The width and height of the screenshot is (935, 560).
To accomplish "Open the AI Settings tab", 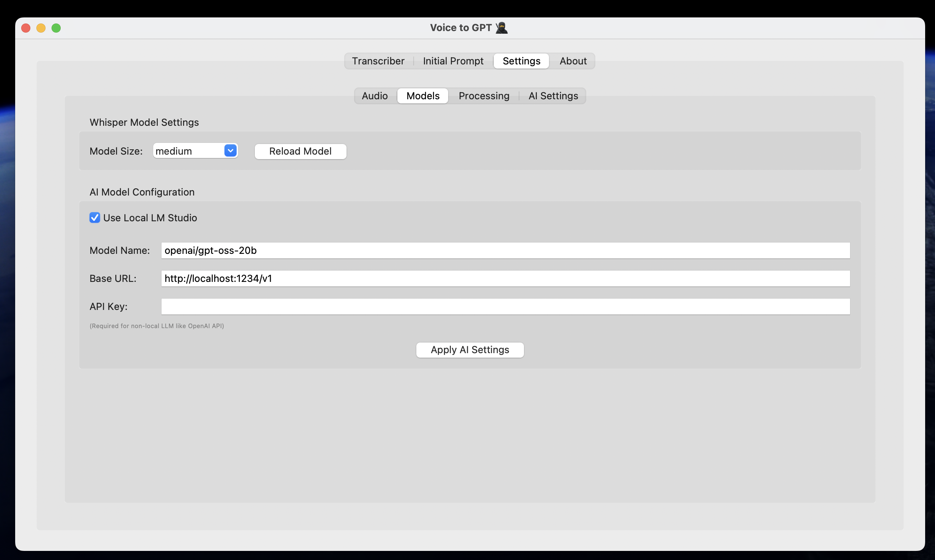I will [x=553, y=96].
